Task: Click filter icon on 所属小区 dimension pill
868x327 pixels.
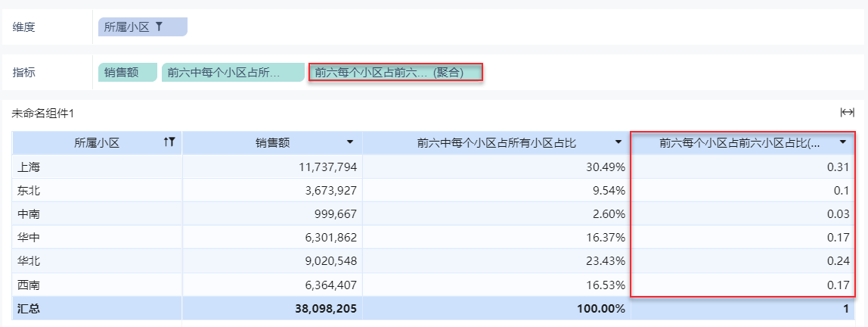Action: 159,26
